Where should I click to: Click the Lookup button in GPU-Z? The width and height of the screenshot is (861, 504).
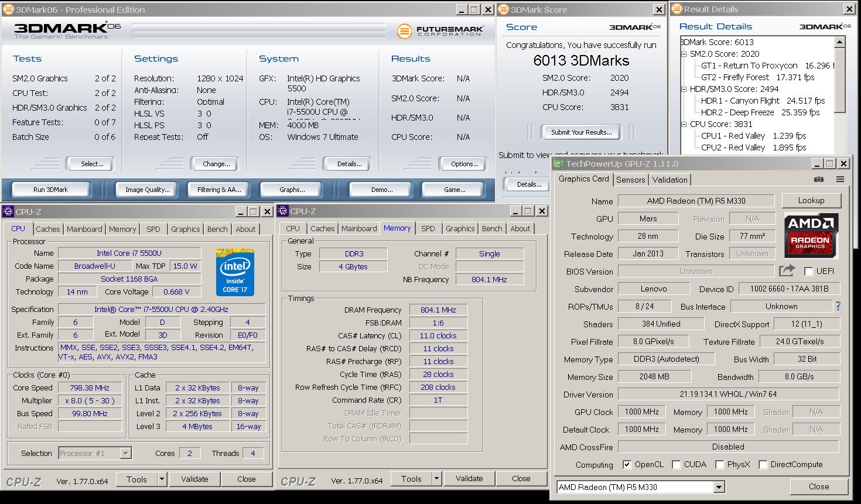point(811,200)
